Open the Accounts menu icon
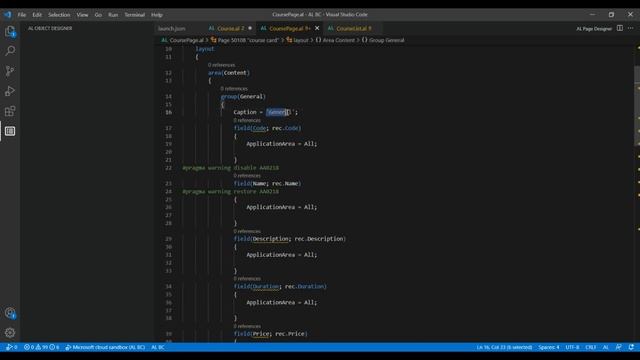640x360 pixels. (x=10, y=313)
